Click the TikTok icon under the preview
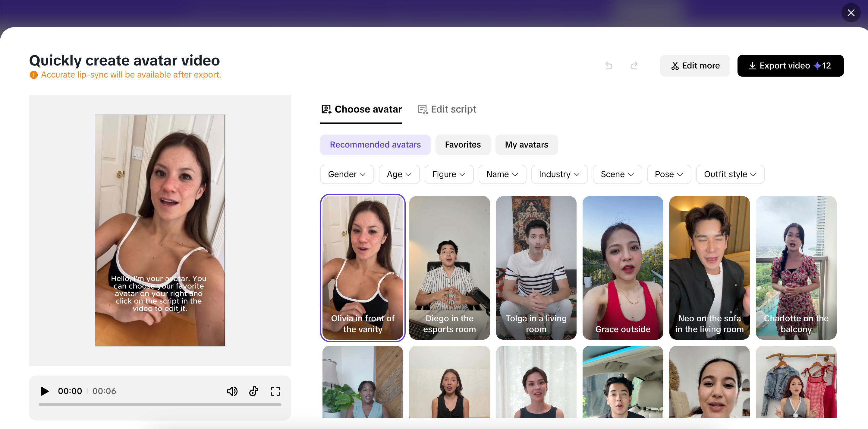 tap(254, 391)
